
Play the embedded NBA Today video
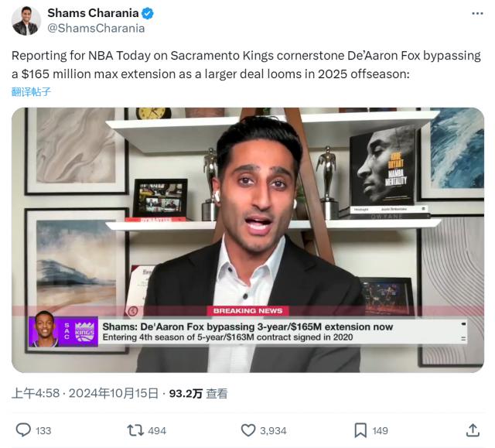[x=247, y=240]
